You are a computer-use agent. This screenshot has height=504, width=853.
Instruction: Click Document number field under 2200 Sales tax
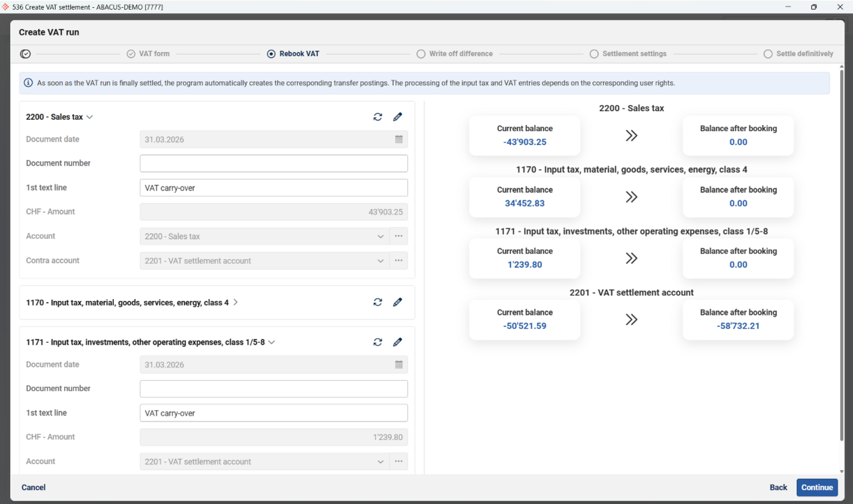[x=273, y=164]
